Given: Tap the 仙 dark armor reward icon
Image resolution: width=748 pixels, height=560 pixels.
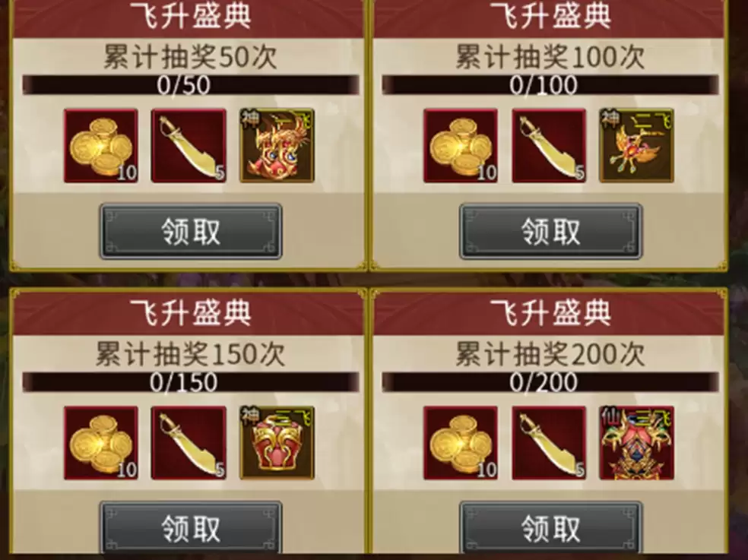Looking at the screenshot, I should click(x=637, y=443).
